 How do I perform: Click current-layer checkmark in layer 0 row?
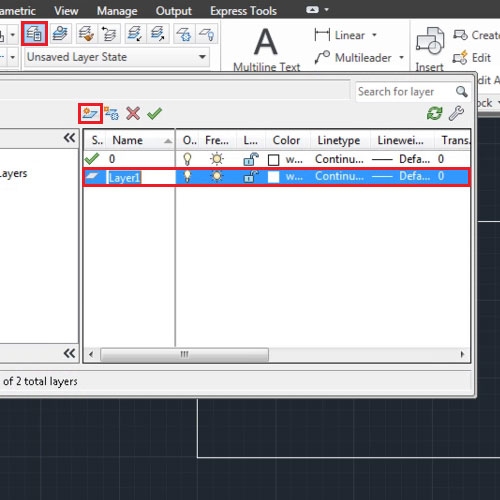point(92,159)
